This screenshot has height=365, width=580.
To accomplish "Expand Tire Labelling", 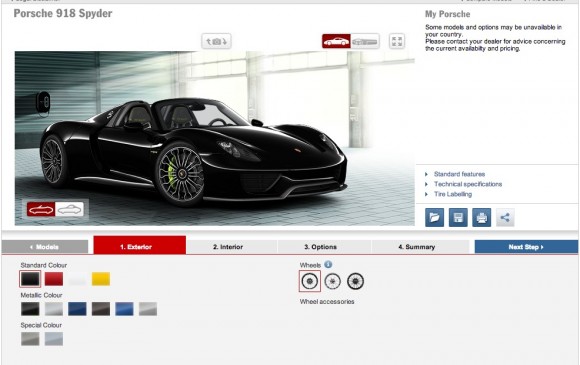I will click(453, 194).
